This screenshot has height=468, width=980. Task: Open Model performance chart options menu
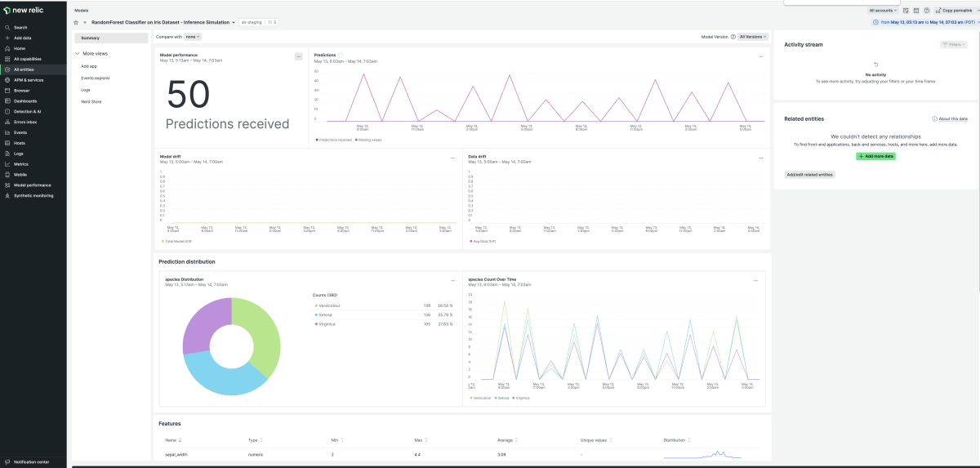[x=299, y=56]
